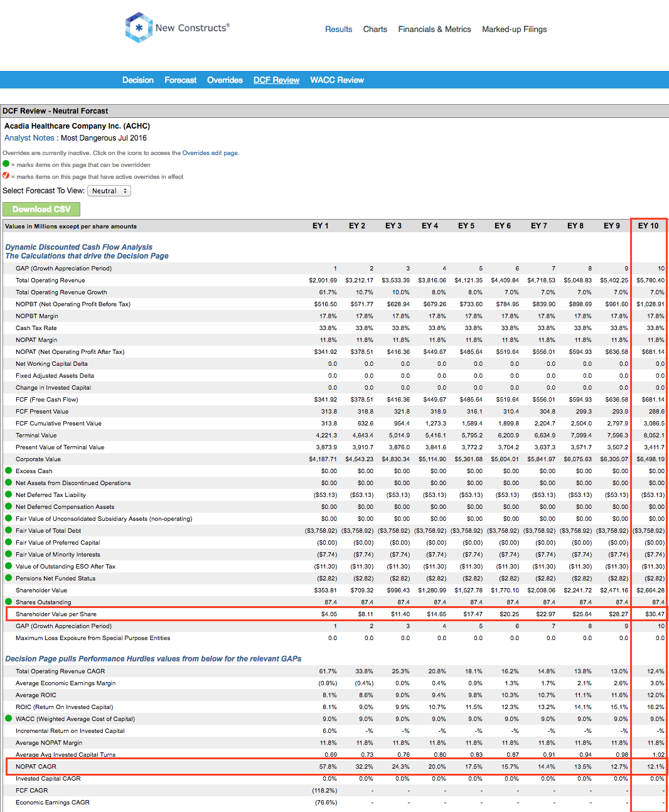Click the Average Economic Earnings Margin label
Image resolution: width=669 pixels, height=812 pixels.
point(66,683)
